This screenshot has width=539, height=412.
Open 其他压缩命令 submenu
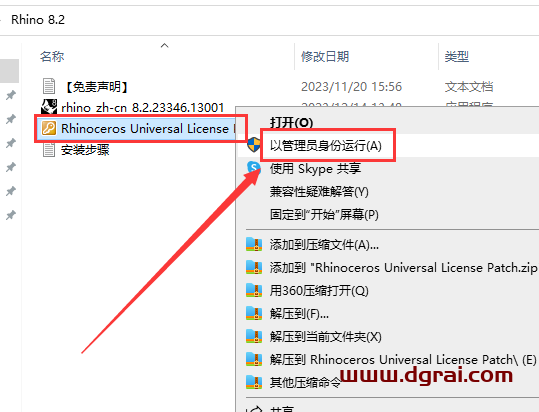point(305,382)
